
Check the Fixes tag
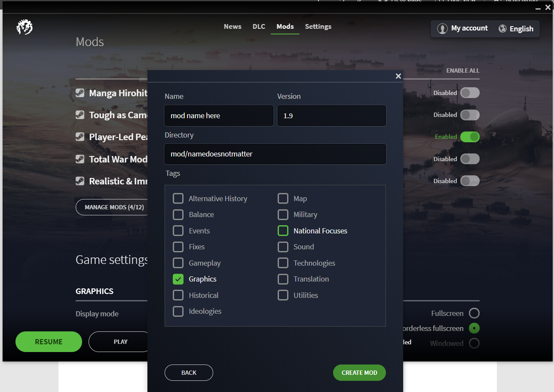point(178,247)
